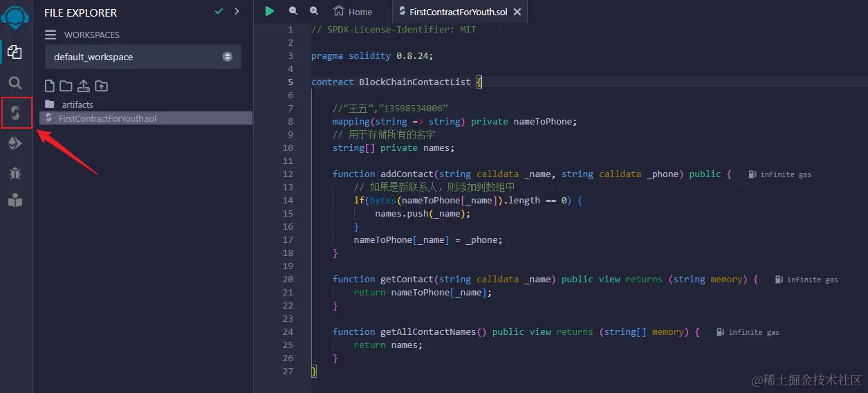Zoom in the editor font

click(x=314, y=11)
